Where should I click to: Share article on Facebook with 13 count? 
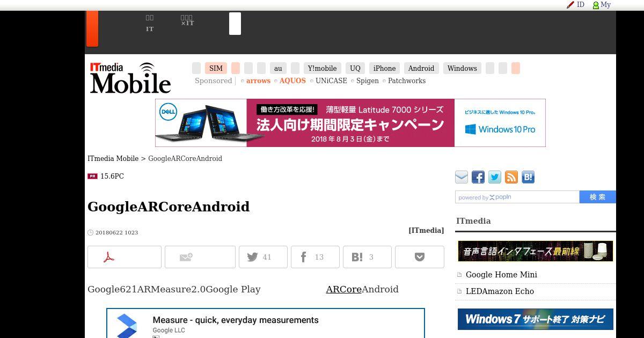[315, 257]
